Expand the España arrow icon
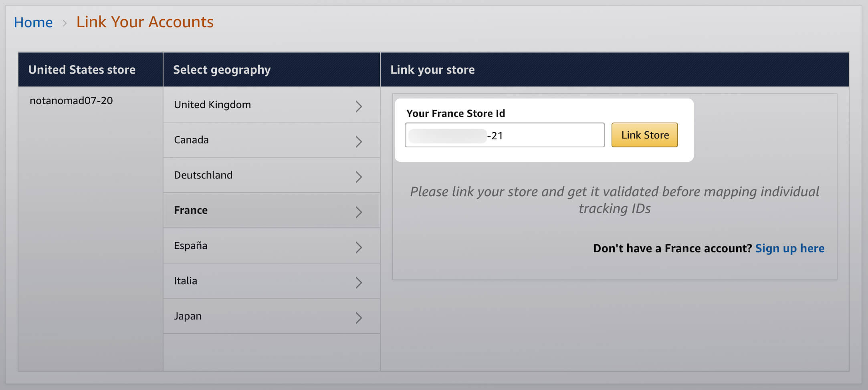The height and width of the screenshot is (390, 868). click(359, 247)
